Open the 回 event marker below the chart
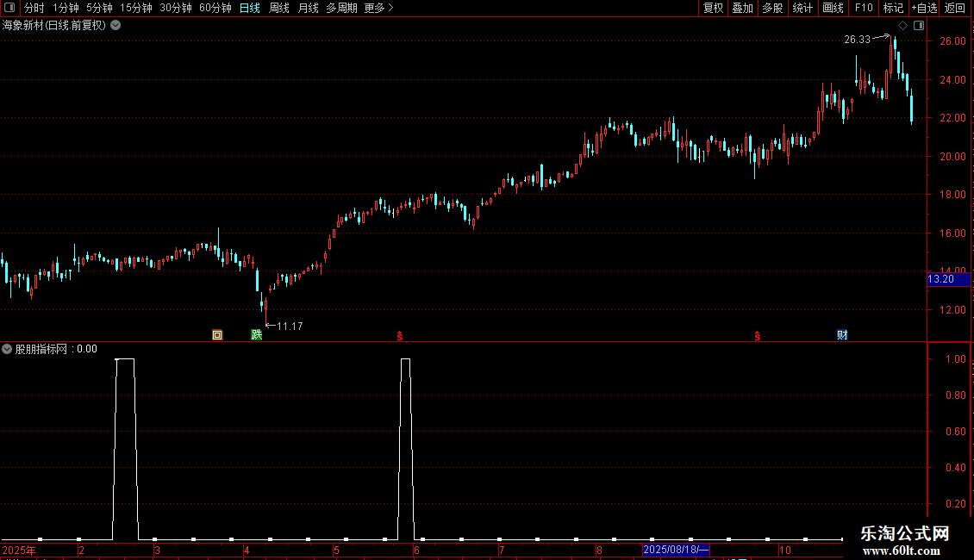The image size is (974, 560). (217, 334)
